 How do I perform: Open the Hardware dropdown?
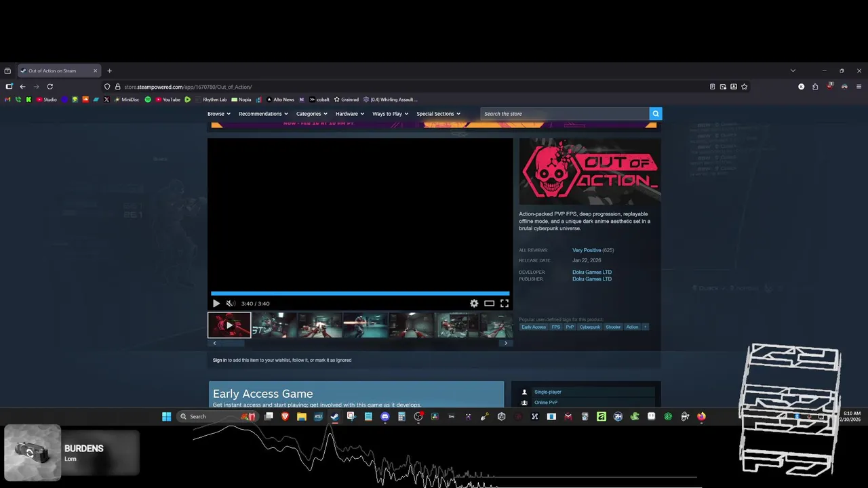click(350, 114)
